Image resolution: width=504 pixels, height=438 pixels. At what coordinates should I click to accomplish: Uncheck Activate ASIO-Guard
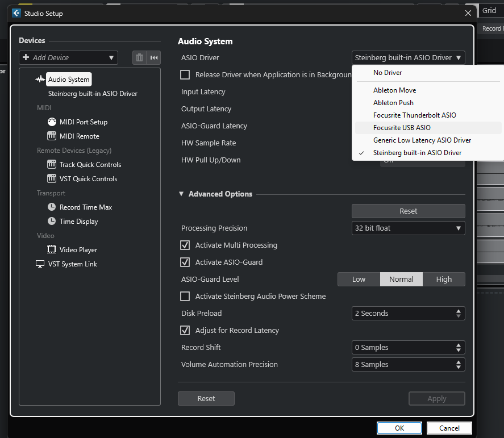pyautogui.click(x=185, y=262)
